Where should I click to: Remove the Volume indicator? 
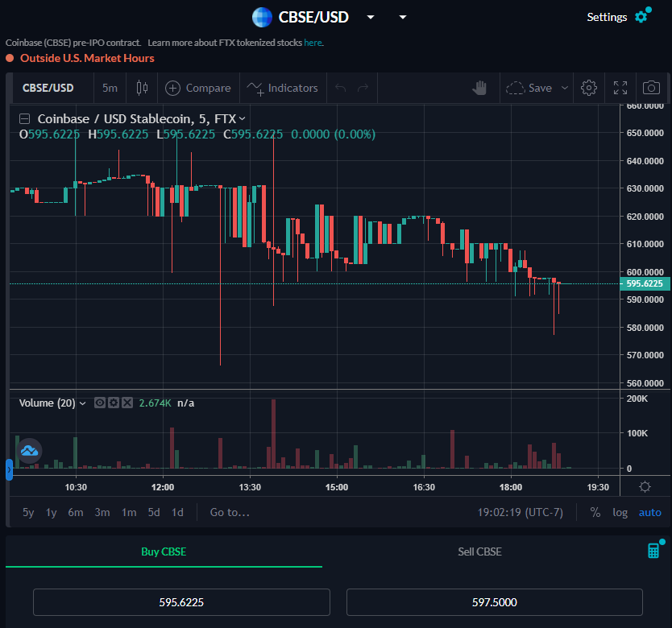pos(127,403)
